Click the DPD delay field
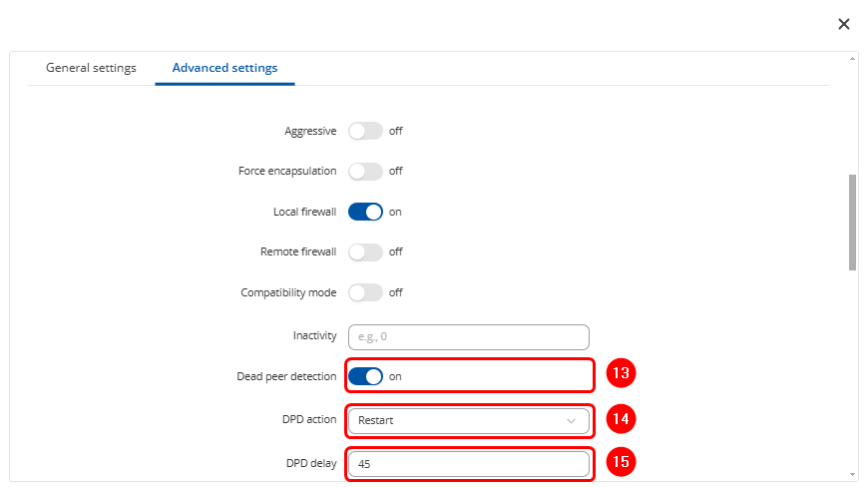This screenshot has height=487, width=868. 468,464
